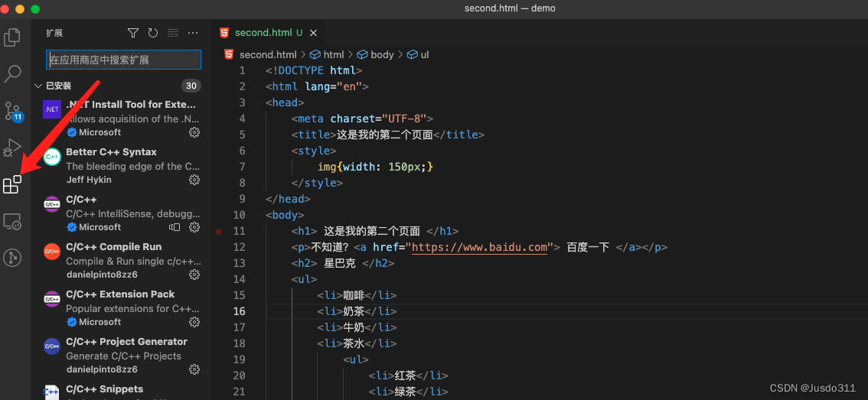Click the 星巴克 heading text on line 13
Image resolution: width=868 pixels, height=400 pixels.
pyautogui.click(x=340, y=263)
